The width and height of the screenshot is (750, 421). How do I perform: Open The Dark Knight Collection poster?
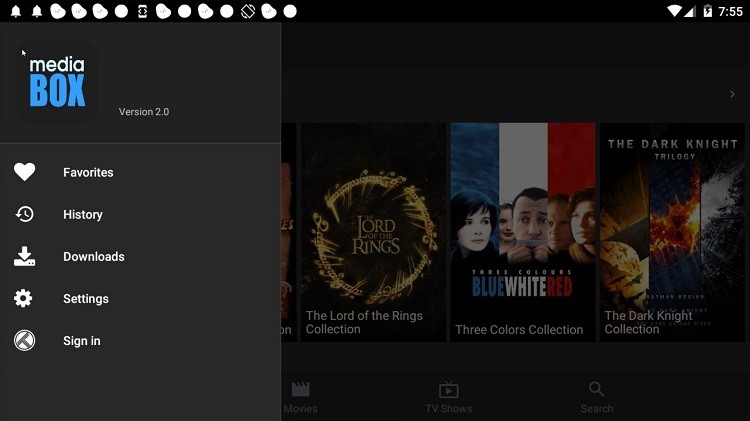click(672, 233)
